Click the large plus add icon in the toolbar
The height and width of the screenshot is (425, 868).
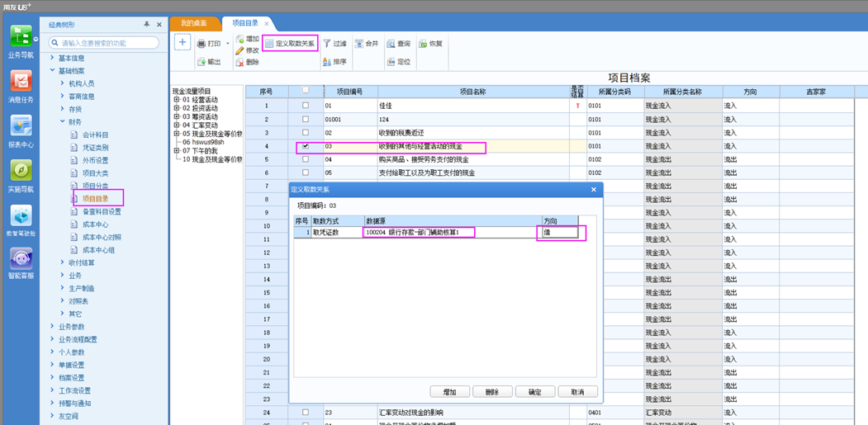[183, 43]
